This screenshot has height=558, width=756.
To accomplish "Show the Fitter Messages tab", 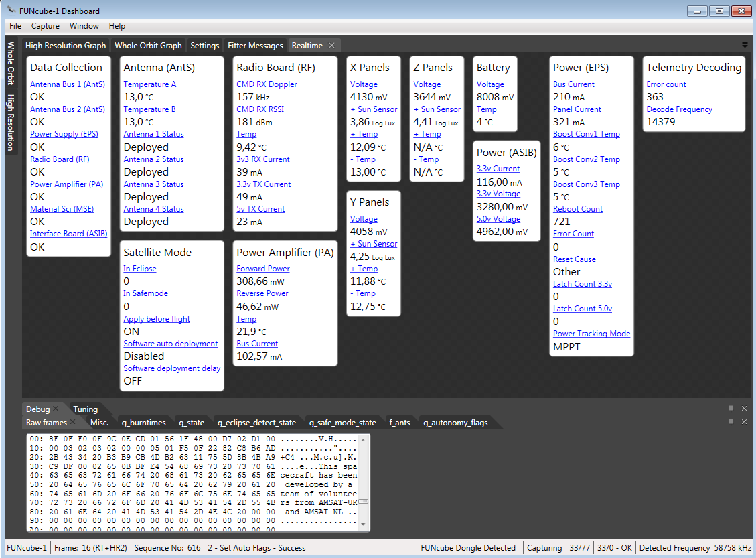I will click(x=255, y=46).
